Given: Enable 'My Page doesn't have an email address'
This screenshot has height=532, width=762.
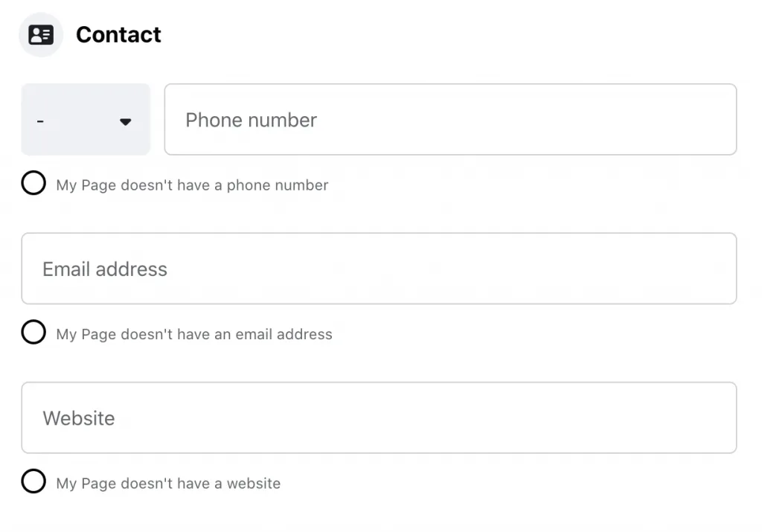Looking at the screenshot, I should pyautogui.click(x=33, y=332).
